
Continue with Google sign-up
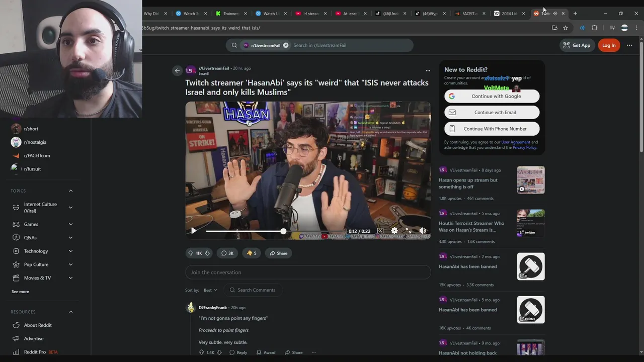[492, 96]
